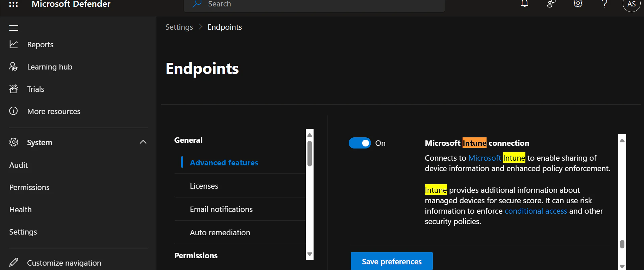This screenshot has width=644, height=270.
Task: Click the settings list scrollbar up arrow
Action: pyautogui.click(x=309, y=135)
